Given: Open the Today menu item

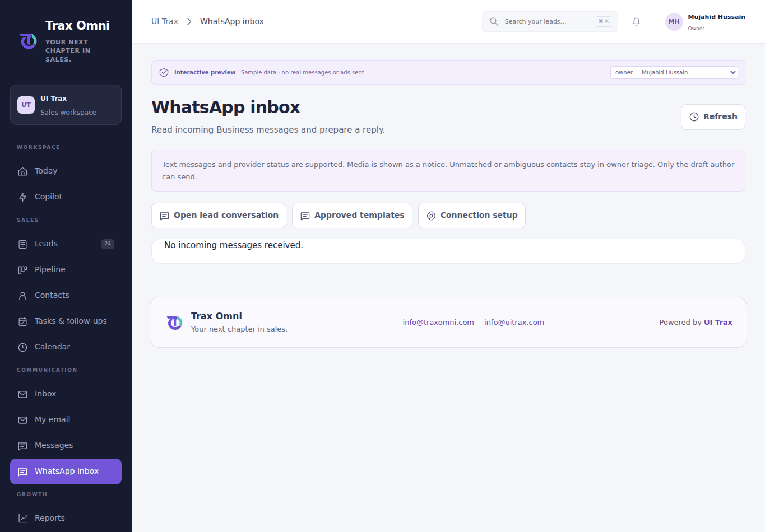Looking at the screenshot, I should [66, 171].
